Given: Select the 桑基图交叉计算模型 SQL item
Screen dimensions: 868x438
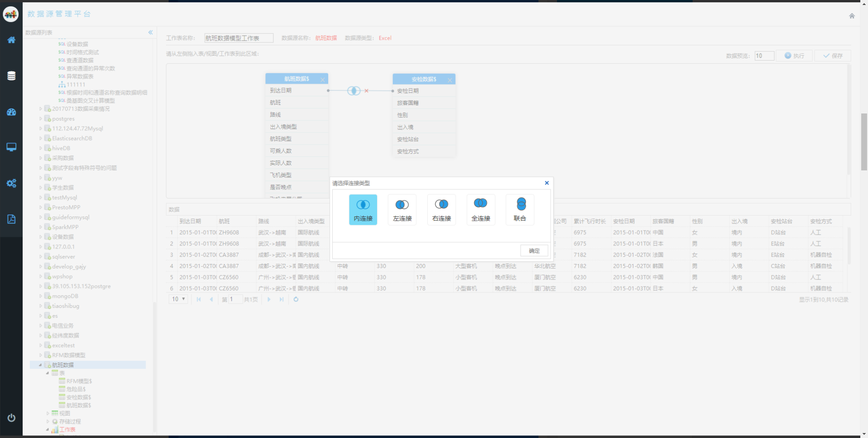Looking at the screenshot, I should click(x=90, y=100).
